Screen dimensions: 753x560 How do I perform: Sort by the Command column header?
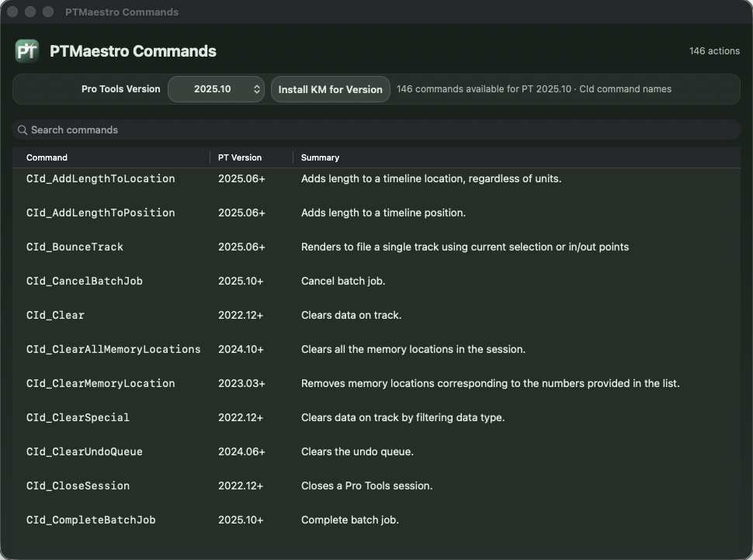pos(47,157)
